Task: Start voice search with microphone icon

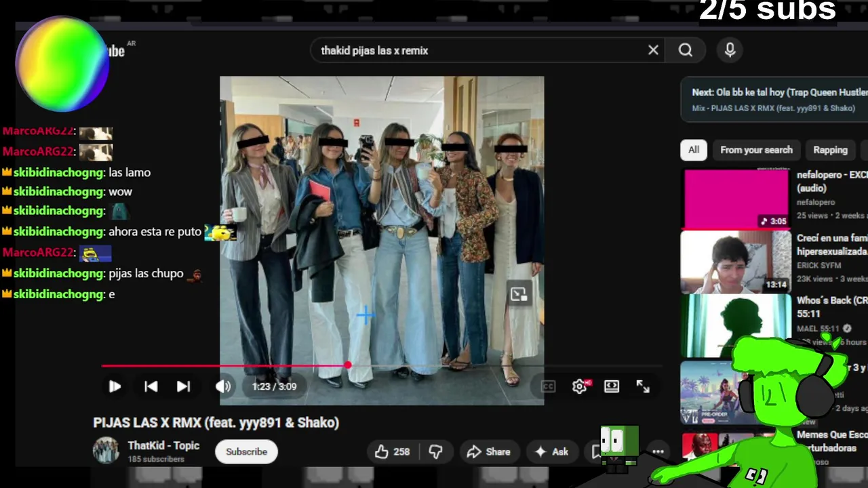Action: [x=730, y=50]
